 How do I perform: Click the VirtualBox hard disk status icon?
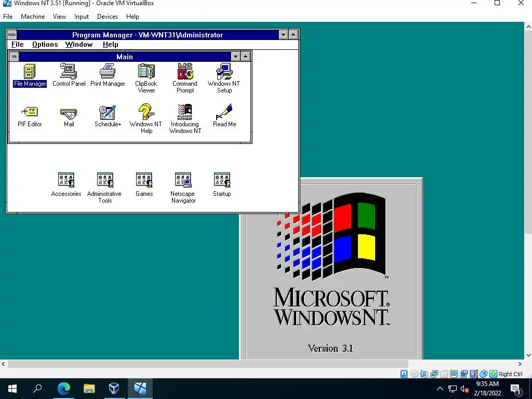(x=404, y=374)
